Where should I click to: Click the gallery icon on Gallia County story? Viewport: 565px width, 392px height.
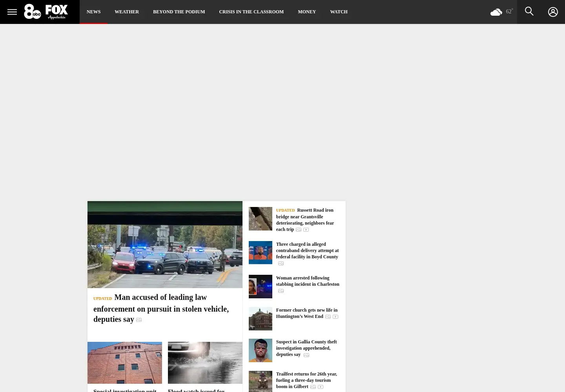(306, 355)
